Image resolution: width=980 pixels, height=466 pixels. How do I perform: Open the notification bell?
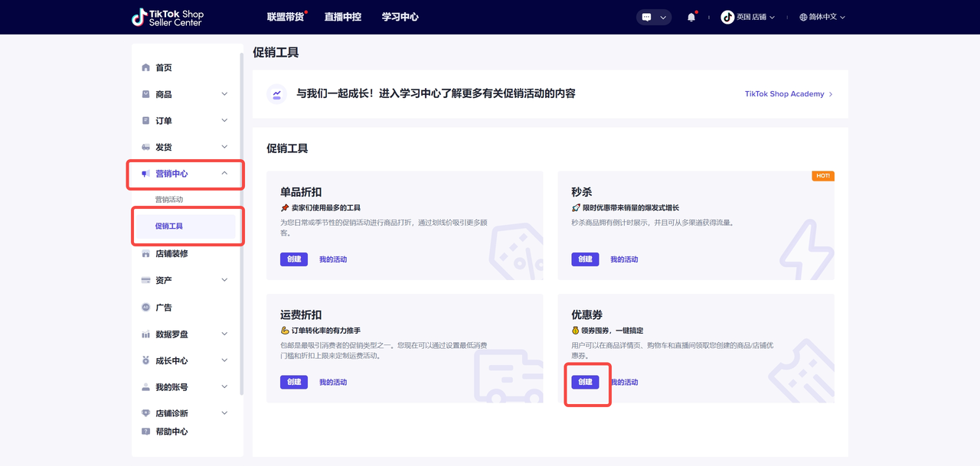pos(691,17)
